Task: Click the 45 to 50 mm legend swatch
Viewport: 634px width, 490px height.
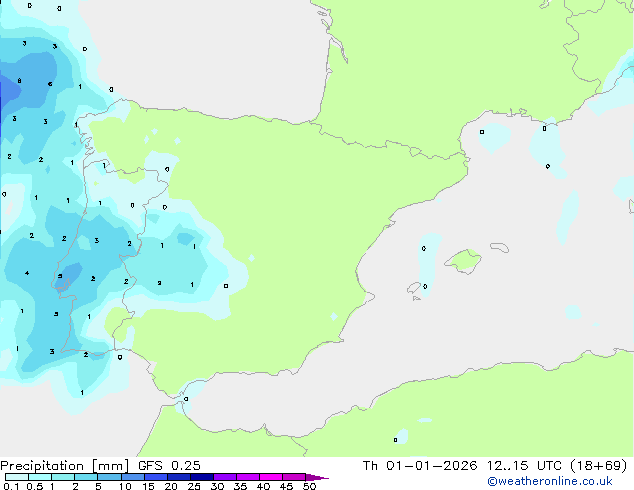Action: pyautogui.click(x=294, y=477)
